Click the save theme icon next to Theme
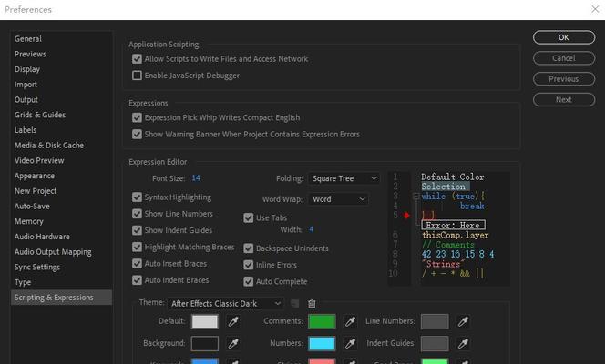This screenshot has height=364, width=605. (295, 304)
